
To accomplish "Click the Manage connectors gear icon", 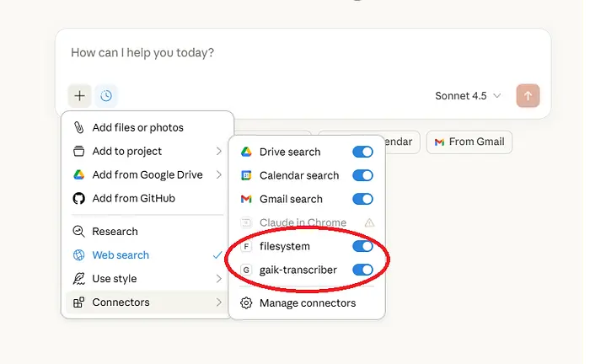I will tap(246, 303).
